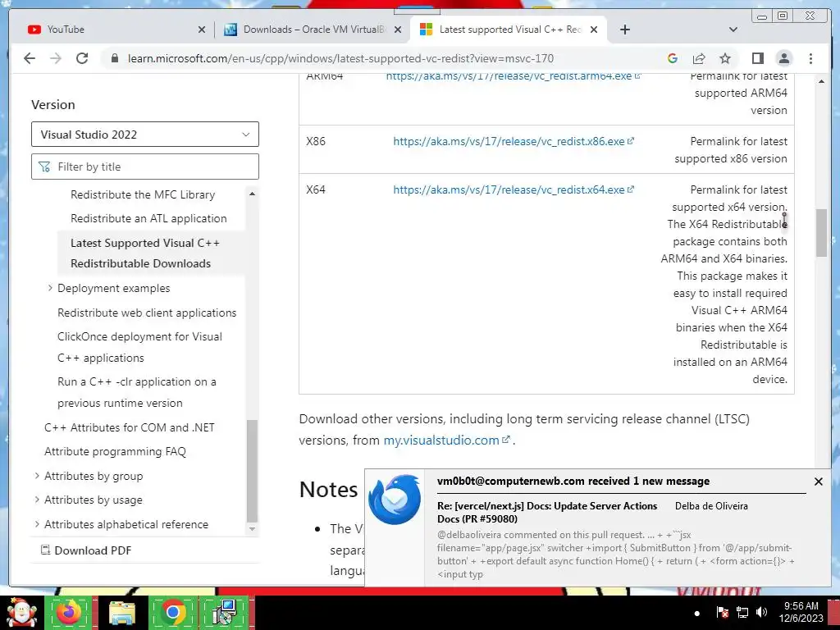Go back with the browser back arrow
This screenshot has height=630, width=840.
pos(30,58)
